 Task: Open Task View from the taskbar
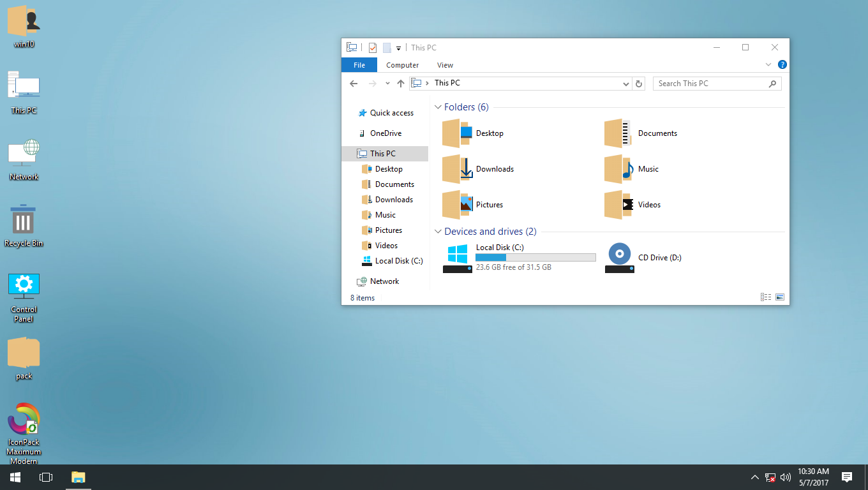click(45, 477)
